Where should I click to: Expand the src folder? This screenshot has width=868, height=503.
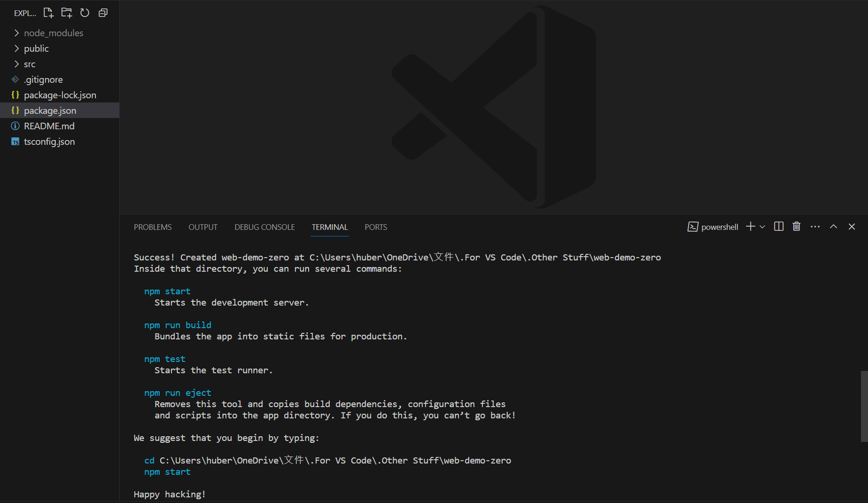(x=60, y=64)
